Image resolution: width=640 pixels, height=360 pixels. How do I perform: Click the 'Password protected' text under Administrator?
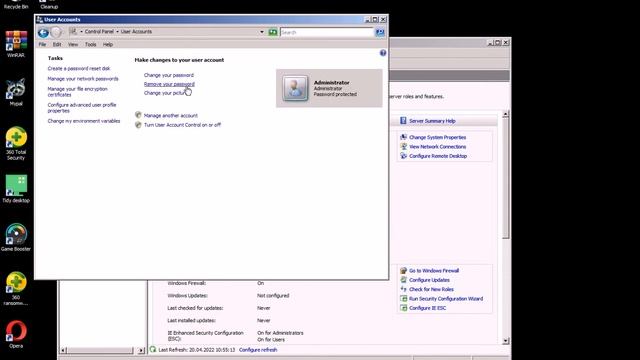click(x=335, y=94)
